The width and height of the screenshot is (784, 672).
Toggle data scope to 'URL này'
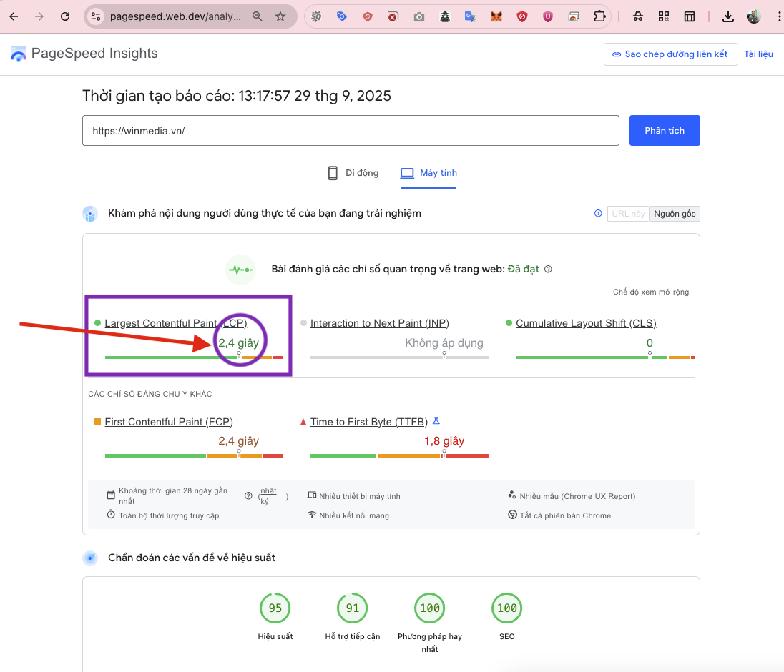628,214
